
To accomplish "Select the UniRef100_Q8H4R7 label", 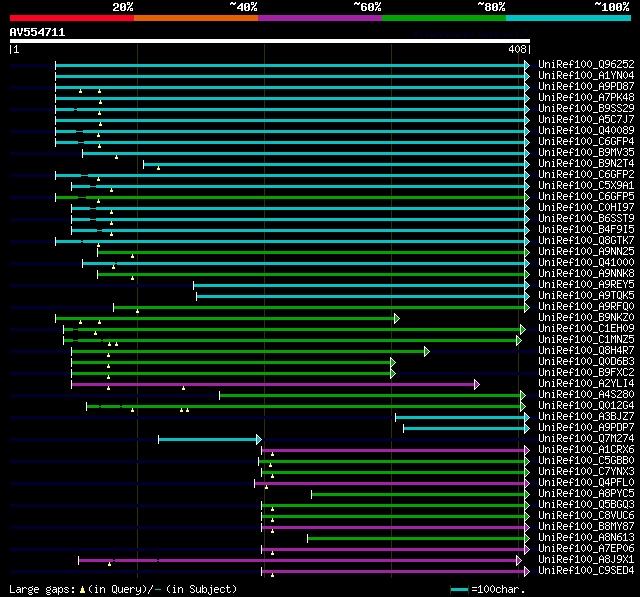I will [586, 351].
